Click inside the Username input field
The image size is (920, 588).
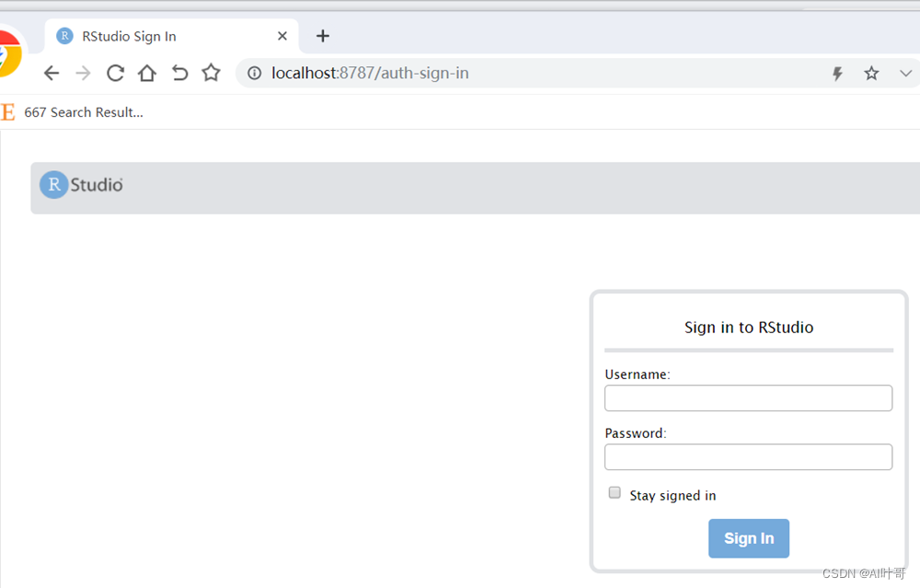click(x=748, y=398)
